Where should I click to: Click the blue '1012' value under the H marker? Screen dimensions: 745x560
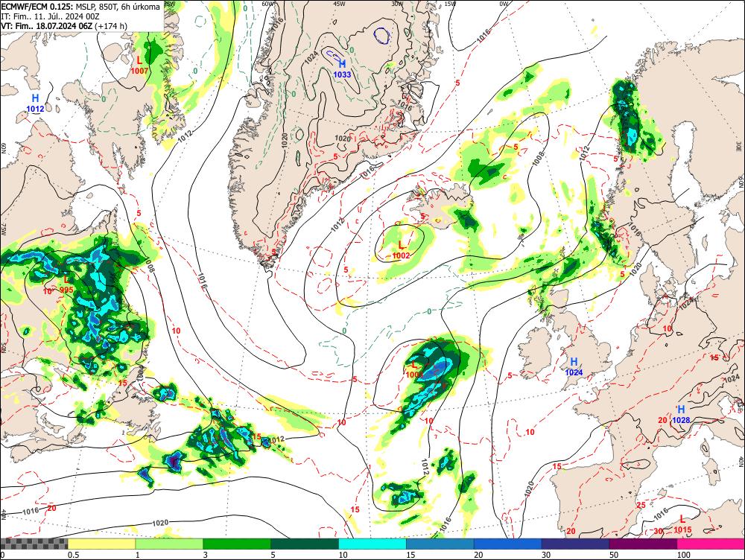tap(35, 109)
